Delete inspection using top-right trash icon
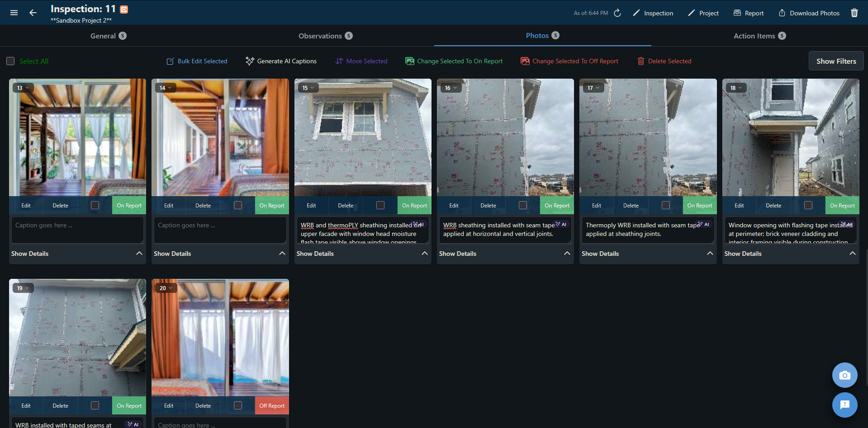Image resolution: width=868 pixels, height=428 pixels. (x=854, y=13)
